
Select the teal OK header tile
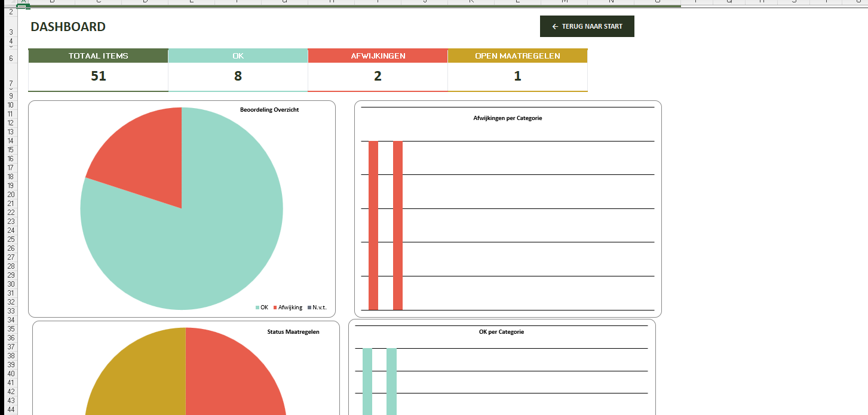click(238, 56)
